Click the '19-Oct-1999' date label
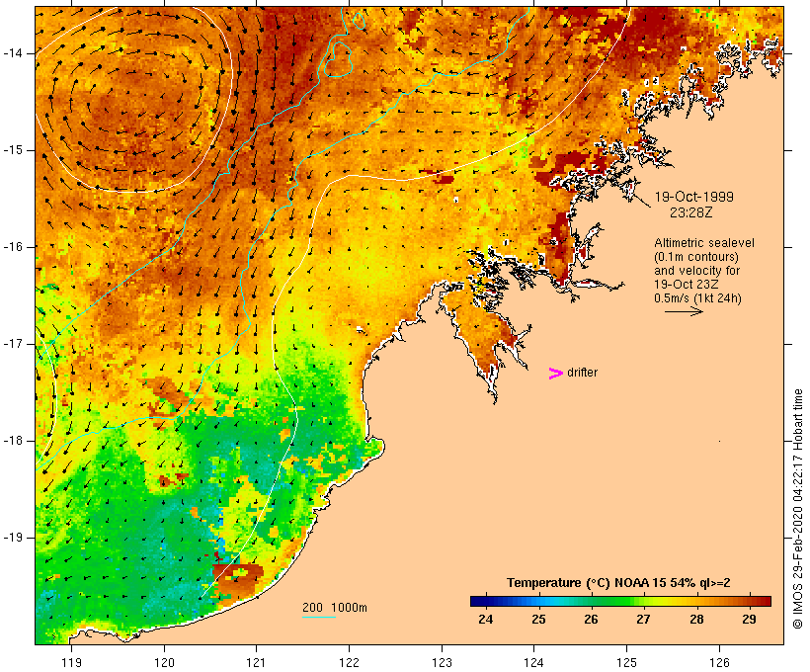Image resolution: width=810 pixels, height=672 pixels. (693, 197)
